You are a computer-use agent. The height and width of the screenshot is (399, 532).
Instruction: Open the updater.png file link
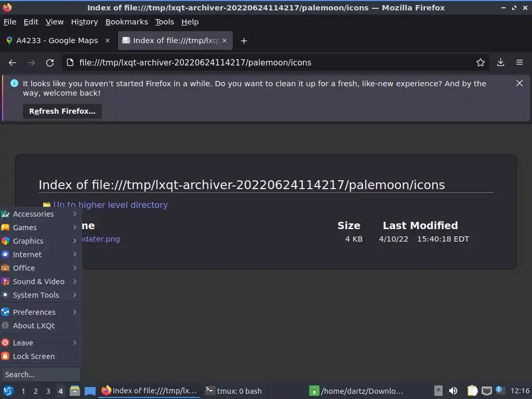click(100, 239)
